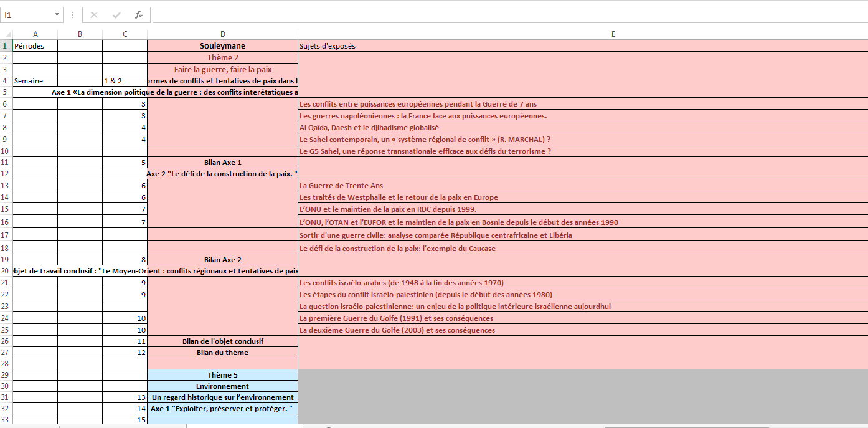Screen dimensions: 868x428
Task: Select 'Les conflits israélo-arabes' cell
Action: (x=583, y=283)
